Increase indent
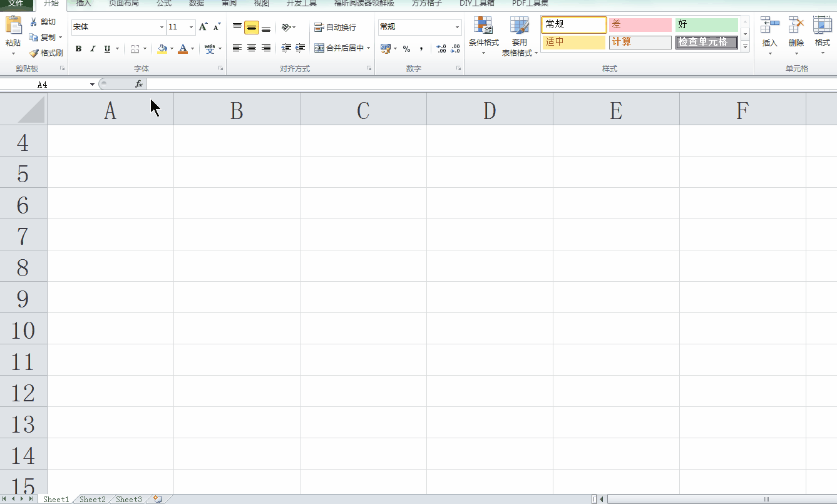This screenshot has width=837, height=504. coord(300,48)
